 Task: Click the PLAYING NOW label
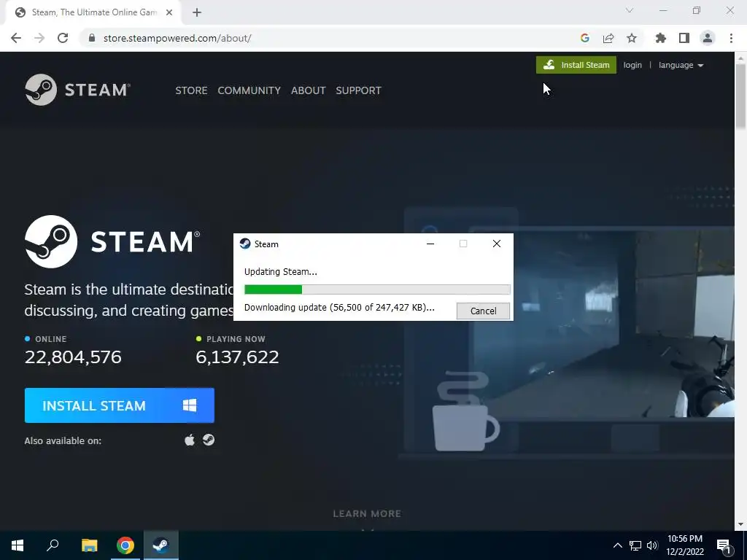coord(236,339)
